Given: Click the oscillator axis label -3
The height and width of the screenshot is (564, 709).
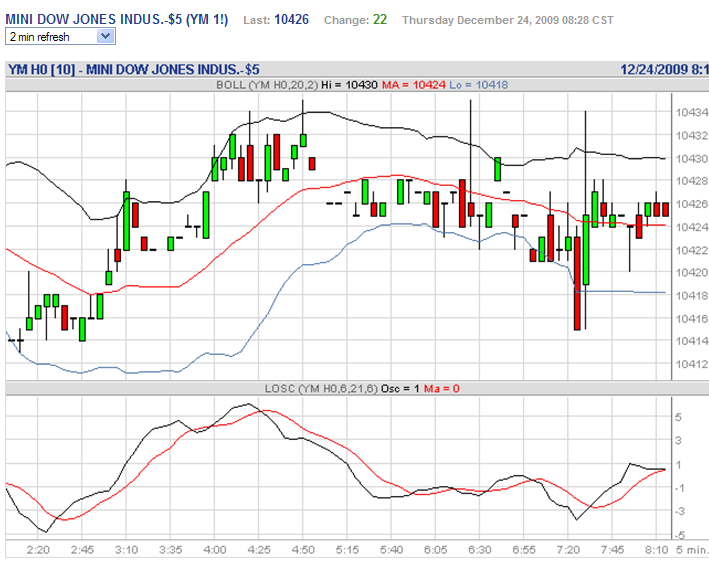Looking at the screenshot, I should point(680,512).
